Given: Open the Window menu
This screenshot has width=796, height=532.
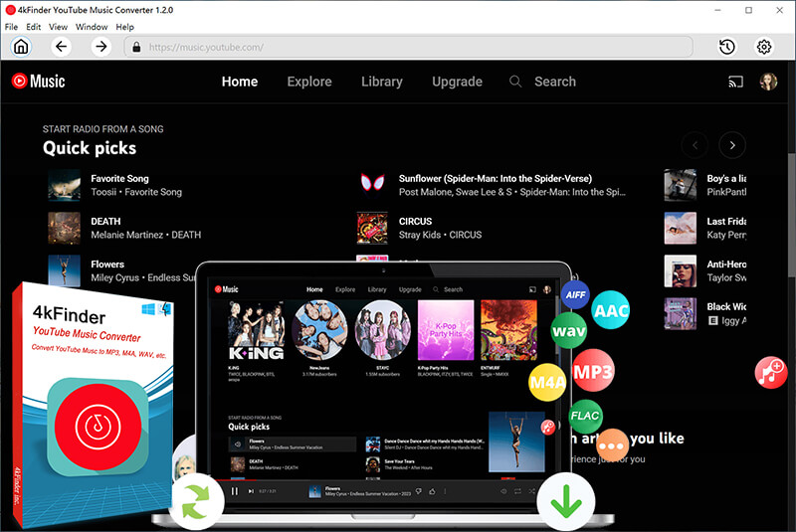Looking at the screenshot, I should [x=92, y=27].
